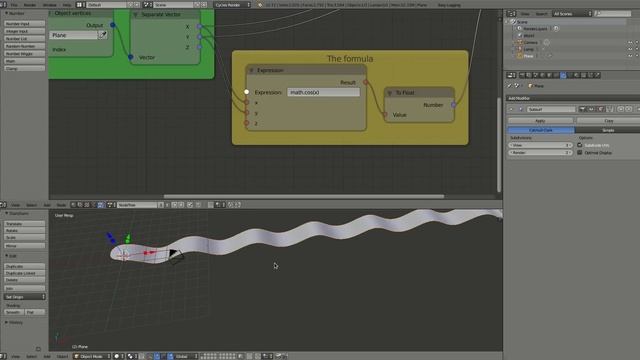Enable the Subdivide UVs checkbox
This screenshot has width=640, height=360.
pos(580,145)
